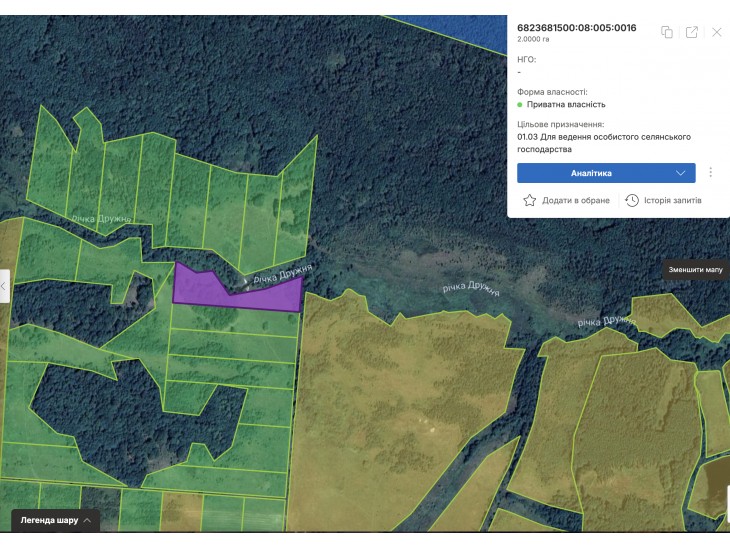Click the Зменшити мапу tooltip label
The height and width of the screenshot is (547, 730).
[x=696, y=270]
